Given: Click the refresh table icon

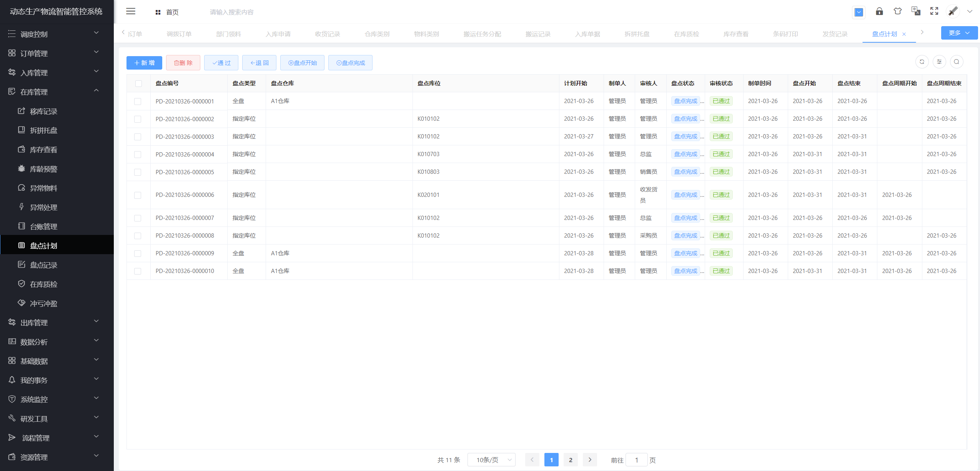Looking at the screenshot, I should 922,62.
